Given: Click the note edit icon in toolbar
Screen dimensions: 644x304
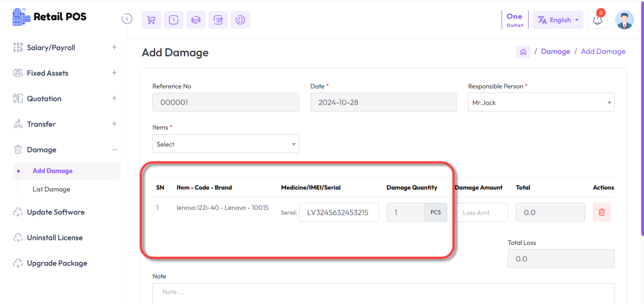Looking at the screenshot, I should pos(218,20).
